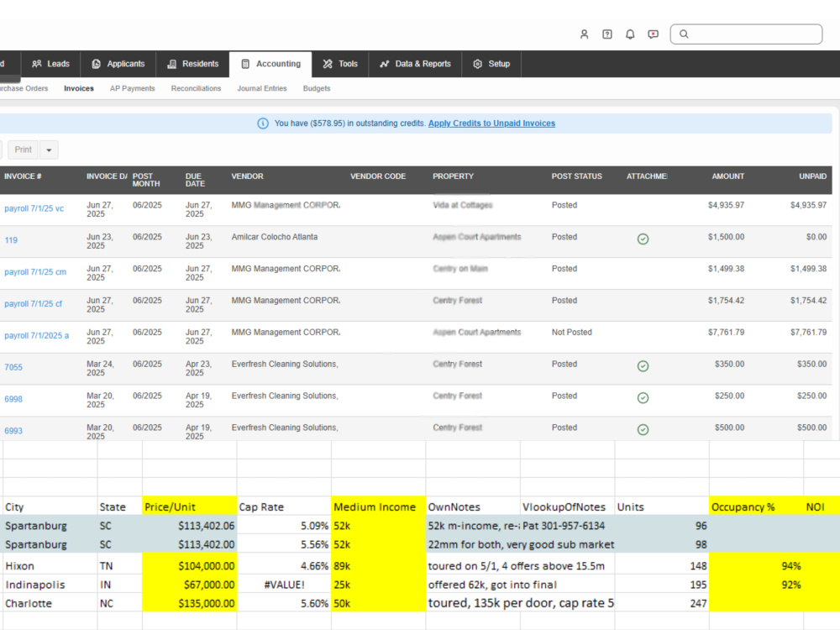
Task: Click the help question mark icon
Action: [x=607, y=34]
